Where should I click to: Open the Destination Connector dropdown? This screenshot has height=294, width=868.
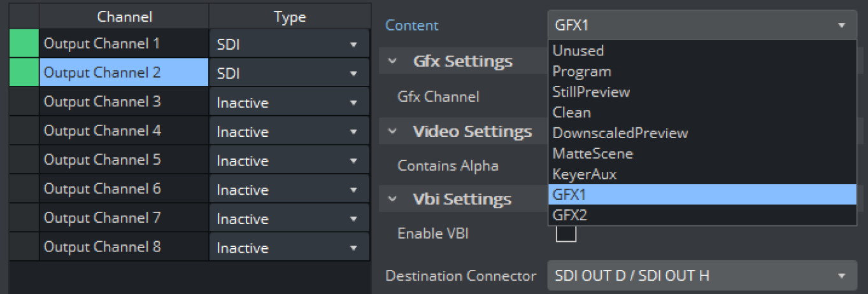click(x=702, y=276)
